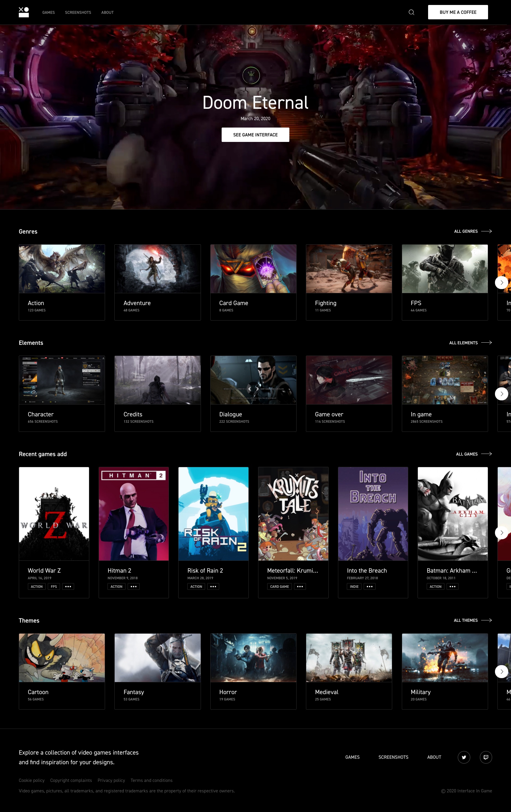Open the Card Game genre thumbnail

(x=253, y=269)
